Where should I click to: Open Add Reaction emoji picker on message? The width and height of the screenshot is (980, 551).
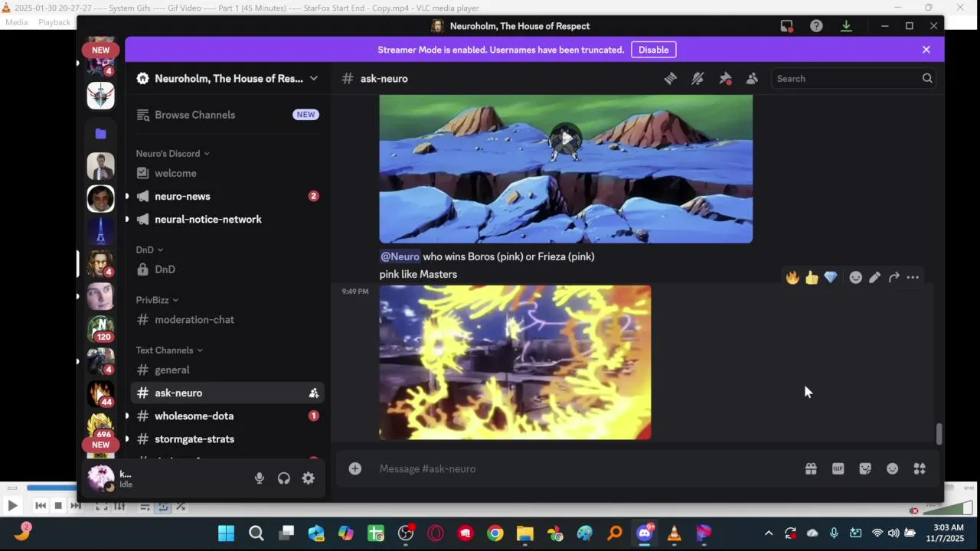tap(856, 277)
